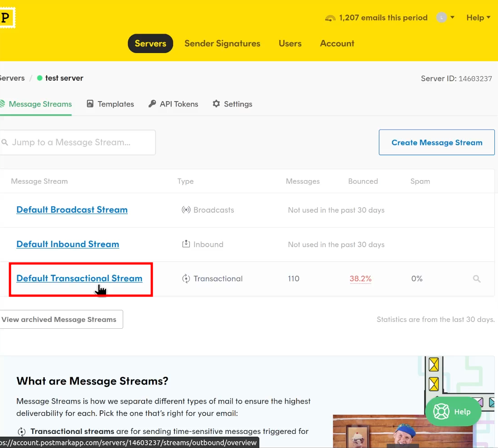Click Inbound row's Not used in past 30 days
The width and height of the screenshot is (498, 448).
coord(336,244)
